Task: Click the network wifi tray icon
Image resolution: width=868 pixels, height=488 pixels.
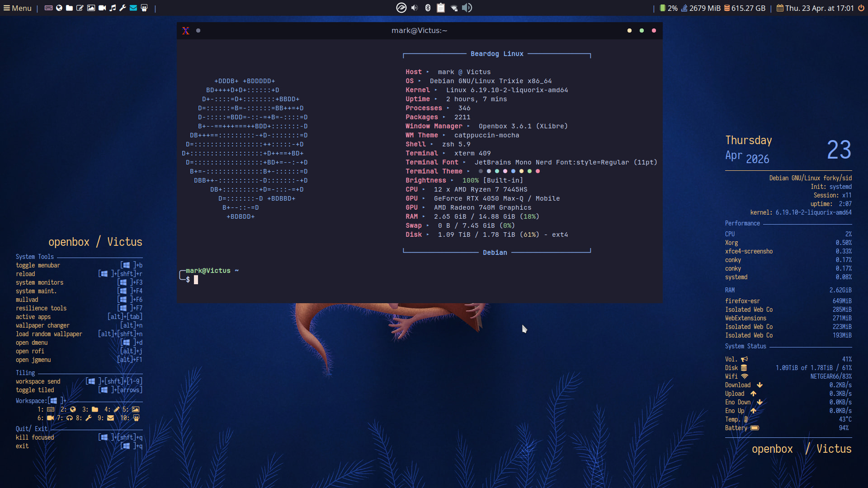Action: pyautogui.click(x=454, y=8)
